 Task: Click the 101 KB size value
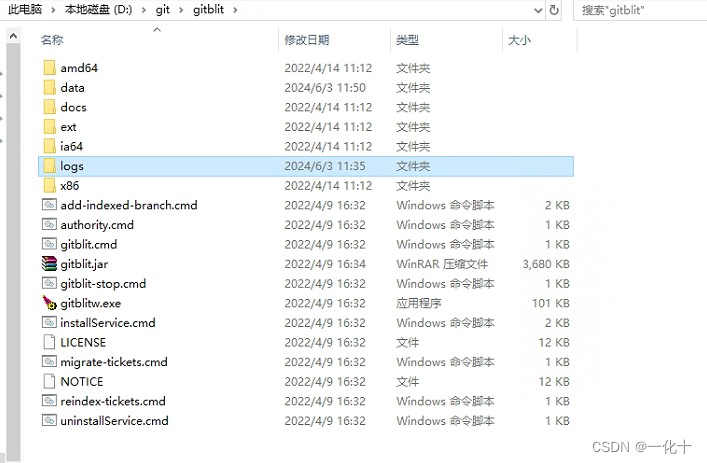(x=551, y=303)
